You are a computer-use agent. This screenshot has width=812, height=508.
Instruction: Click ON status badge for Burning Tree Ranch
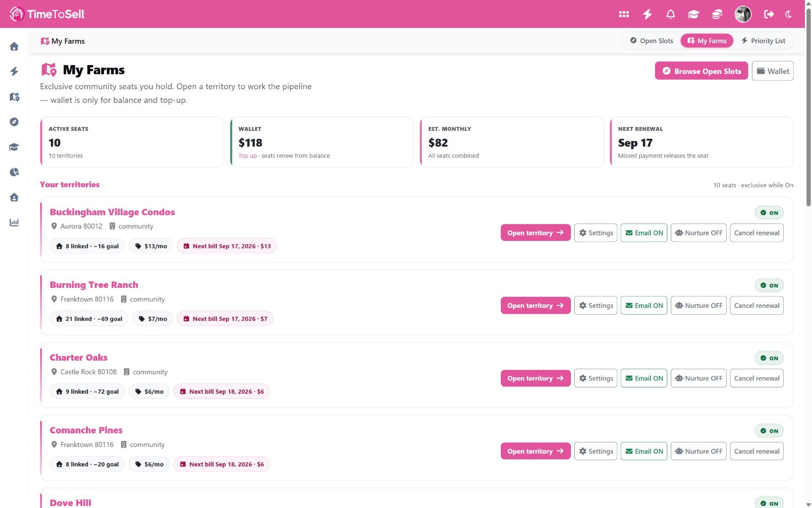(769, 286)
